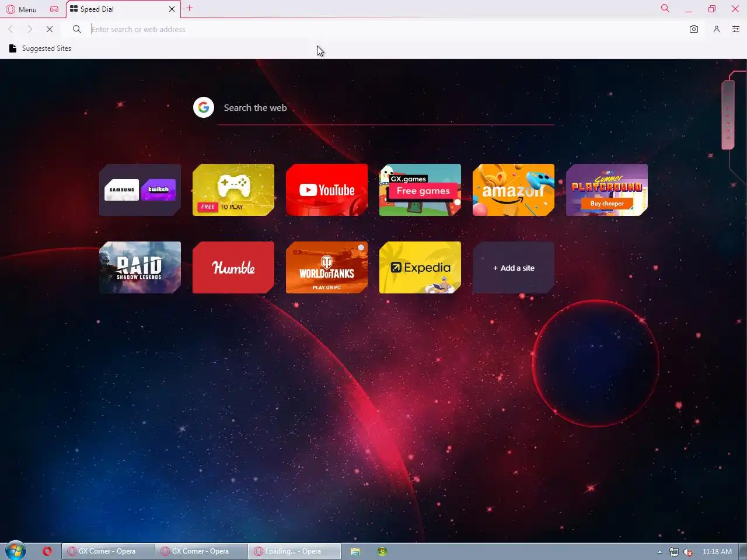Click the address bar search icon
Screen dimensions: 747x560
(76, 29)
